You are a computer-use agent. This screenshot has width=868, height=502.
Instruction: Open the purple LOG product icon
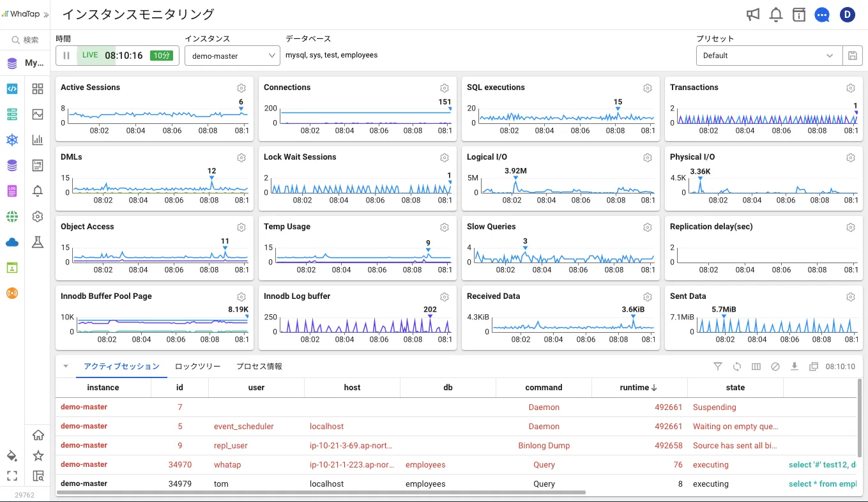[x=12, y=191]
